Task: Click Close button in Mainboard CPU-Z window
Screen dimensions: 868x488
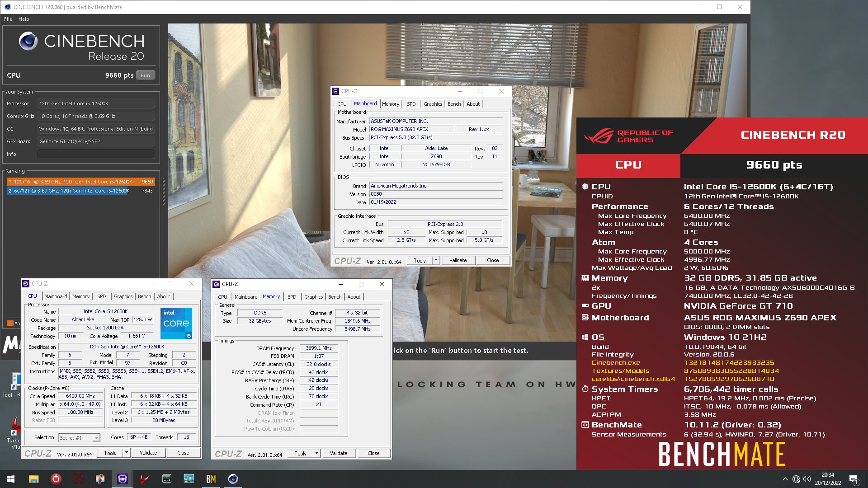Action: (x=493, y=260)
